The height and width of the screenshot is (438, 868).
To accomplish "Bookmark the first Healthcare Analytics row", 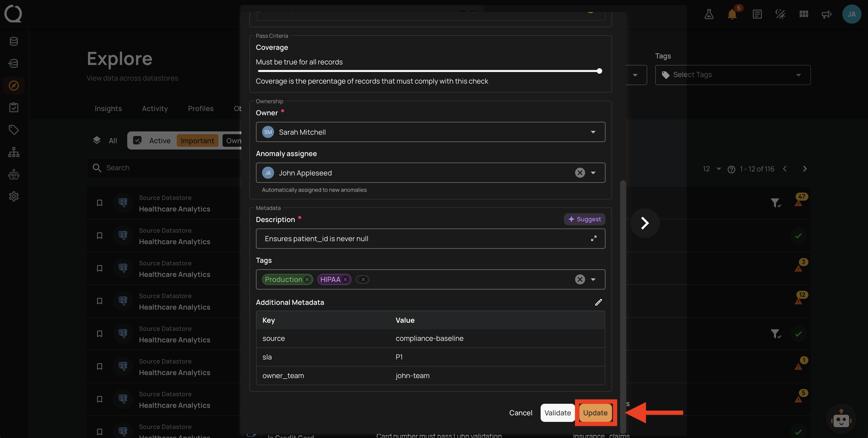I will 99,203.
